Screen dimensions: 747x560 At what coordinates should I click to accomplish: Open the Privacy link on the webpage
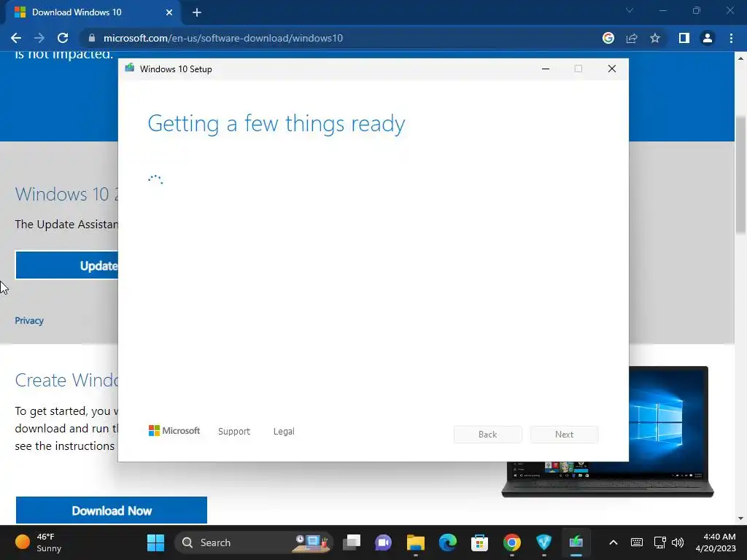coord(29,321)
